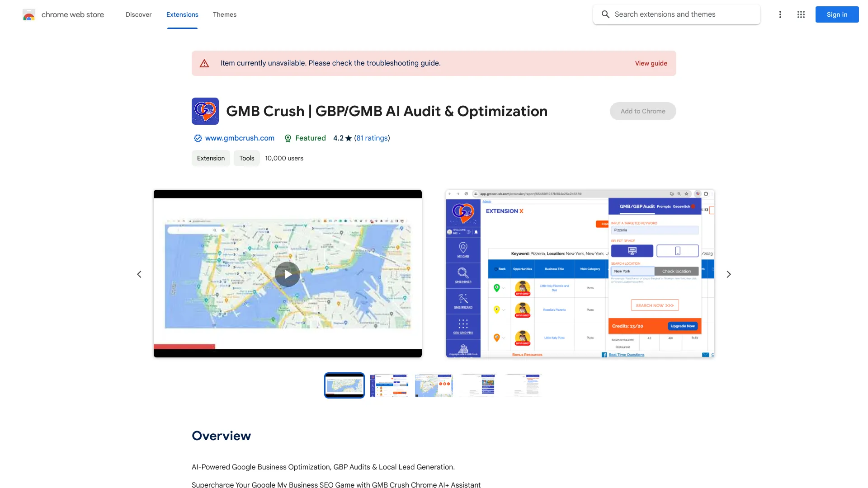Open the 81 ratings link

[372, 138]
